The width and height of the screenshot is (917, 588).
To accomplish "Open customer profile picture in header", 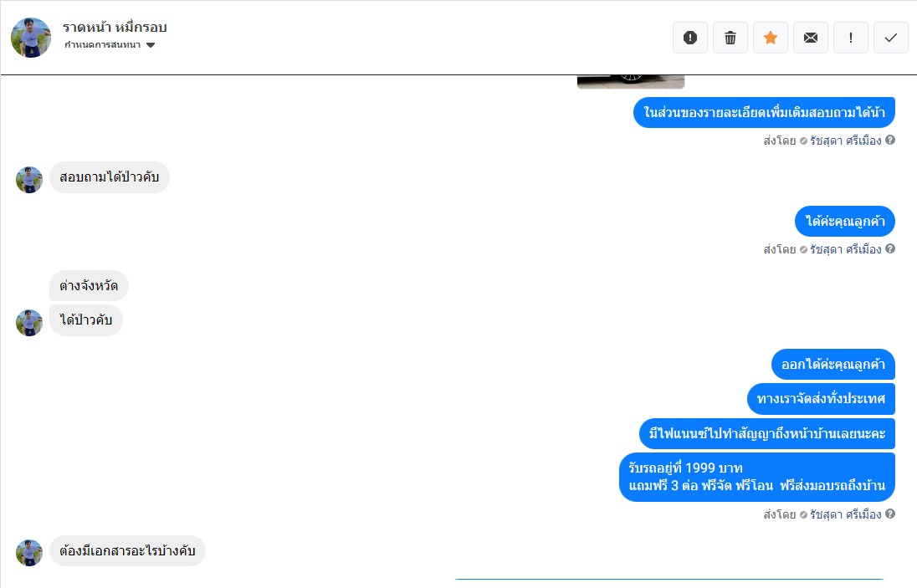I will [31, 38].
